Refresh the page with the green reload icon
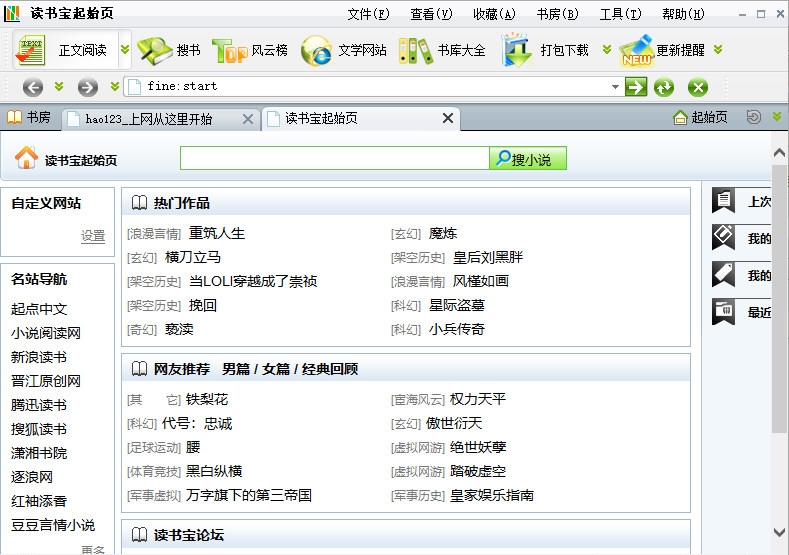 click(x=664, y=88)
